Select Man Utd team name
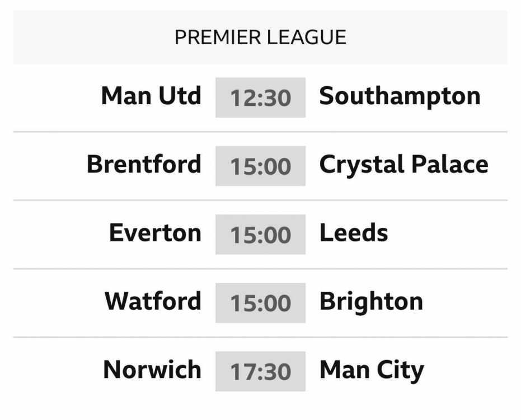Viewport: 521px width, 420px height. pos(151,96)
